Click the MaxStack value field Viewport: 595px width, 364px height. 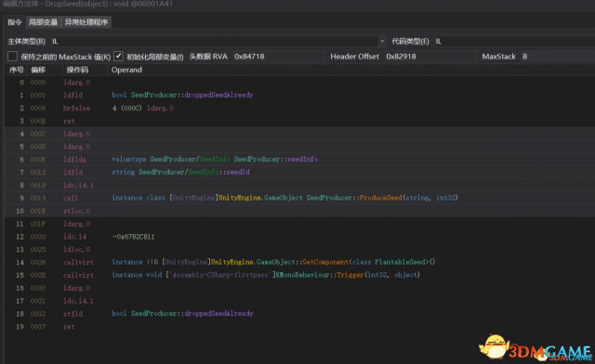558,57
